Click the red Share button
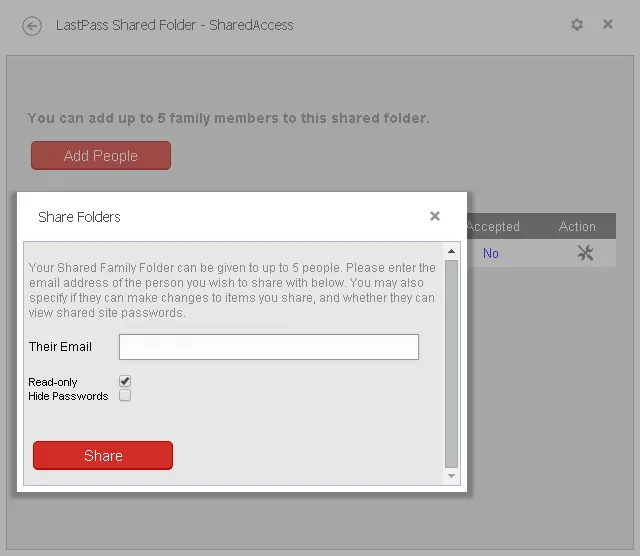 point(103,455)
